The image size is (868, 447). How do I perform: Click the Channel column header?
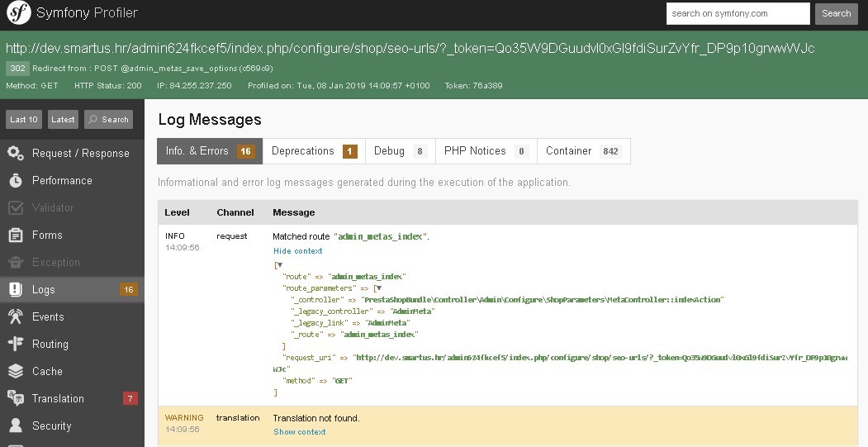coord(235,212)
